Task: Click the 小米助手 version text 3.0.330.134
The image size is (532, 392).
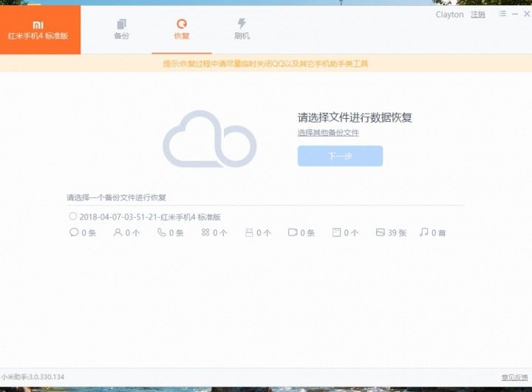Action: tap(33, 376)
